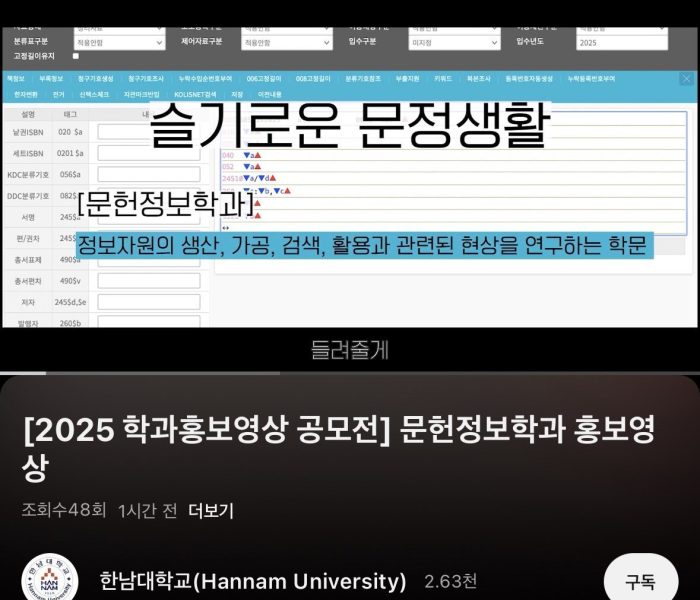
Task: Click the 총서표제 row label
Action: pos(28,259)
